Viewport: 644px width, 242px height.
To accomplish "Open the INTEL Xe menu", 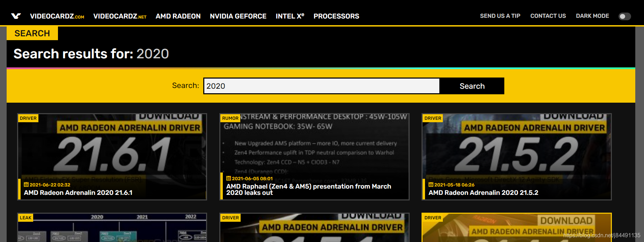I will point(290,16).
